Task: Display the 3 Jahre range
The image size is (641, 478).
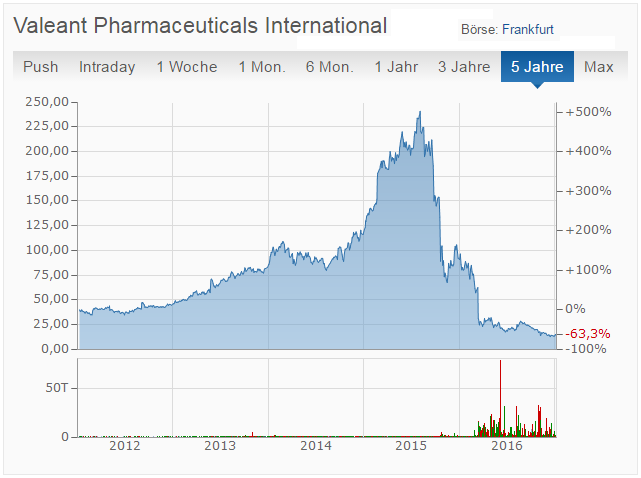Action: (464, 67)
